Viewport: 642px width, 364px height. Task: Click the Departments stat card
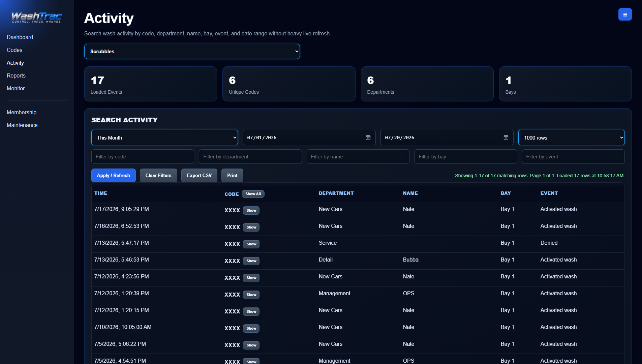click(x=427, y=84)
